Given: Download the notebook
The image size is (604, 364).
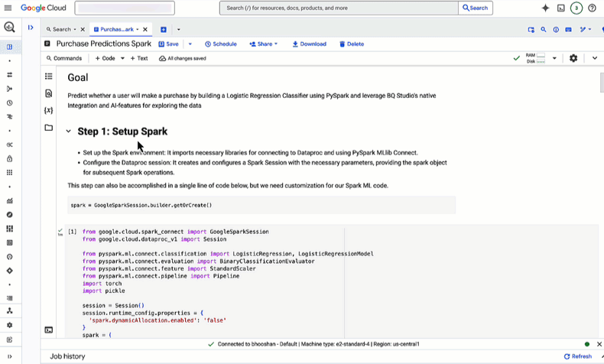Looking at the screenshot, I should pos(309,44).
